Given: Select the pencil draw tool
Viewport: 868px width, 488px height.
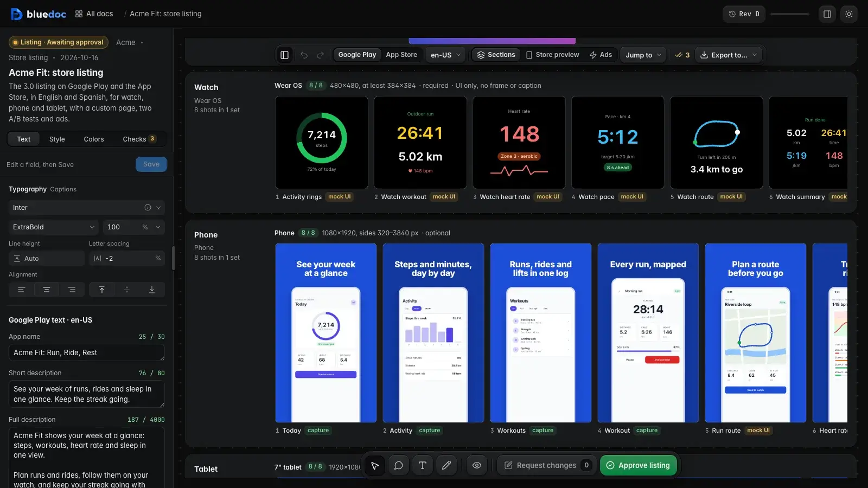Looking at the screenshot, I should coord(446,465).
